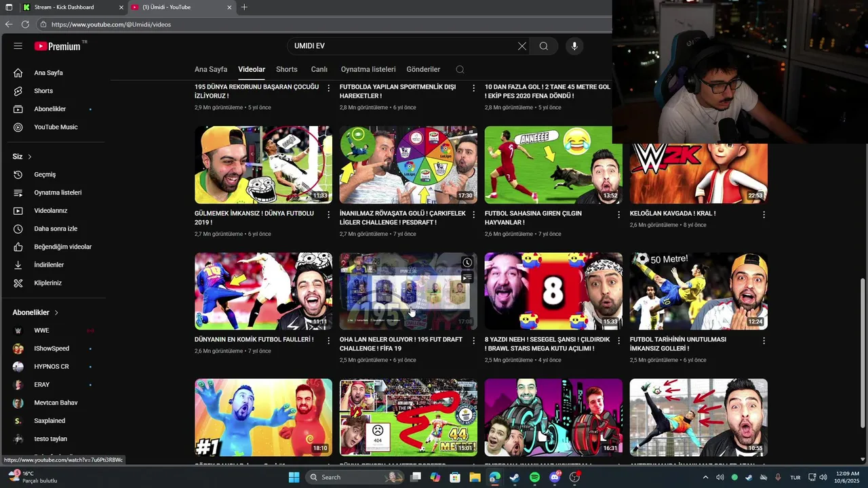Click the Windows taskbar Search box
The width and height of the screenshot is (868, 488).
354,477
